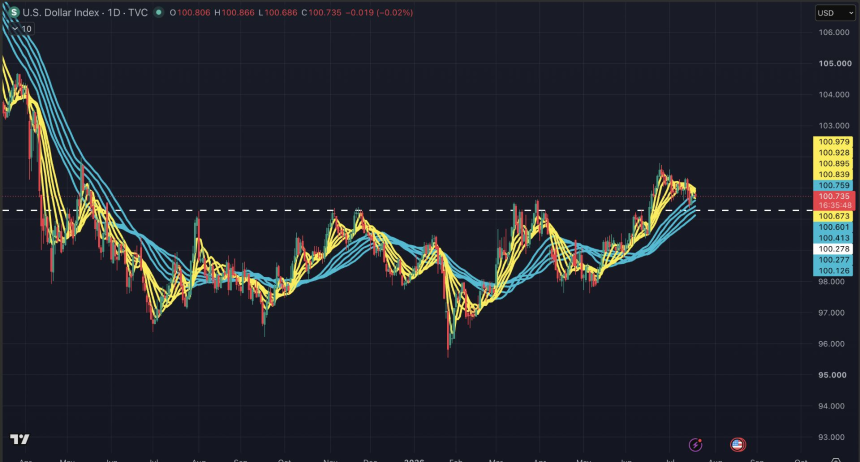Click the close value C100.735 in legend

tap(321, 12)
